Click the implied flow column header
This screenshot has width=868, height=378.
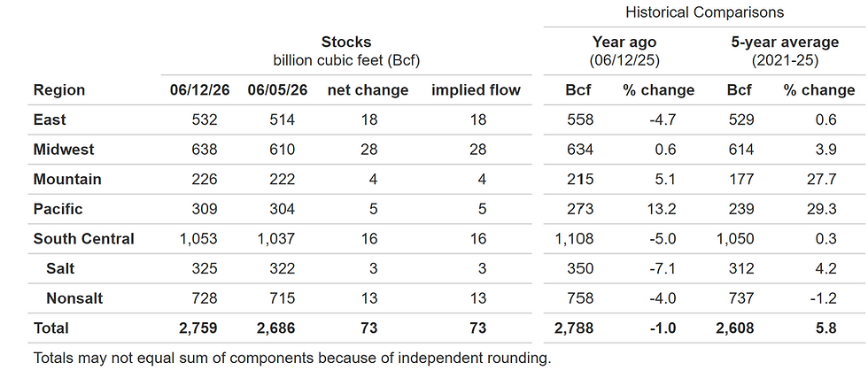(x=476, y=90)
